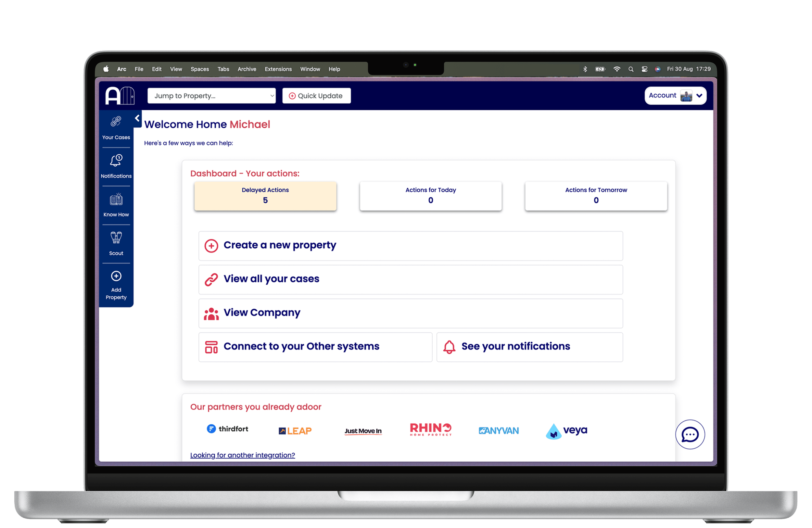Collapse the left sidebar with chevron
812x528 pixels.
click(137, 118)
